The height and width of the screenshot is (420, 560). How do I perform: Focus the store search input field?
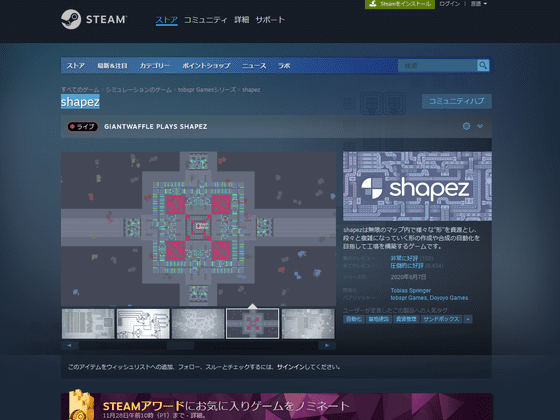(438, 65)
